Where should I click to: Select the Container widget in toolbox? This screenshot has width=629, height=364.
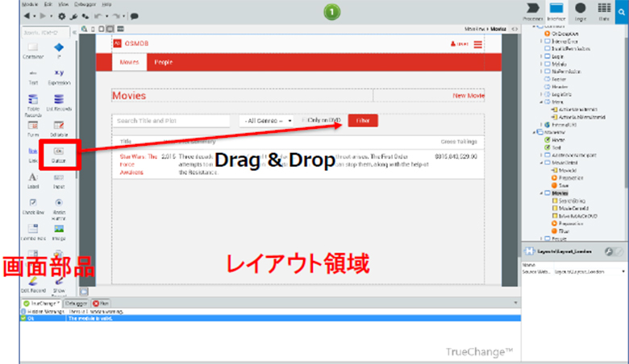point(33,52)
